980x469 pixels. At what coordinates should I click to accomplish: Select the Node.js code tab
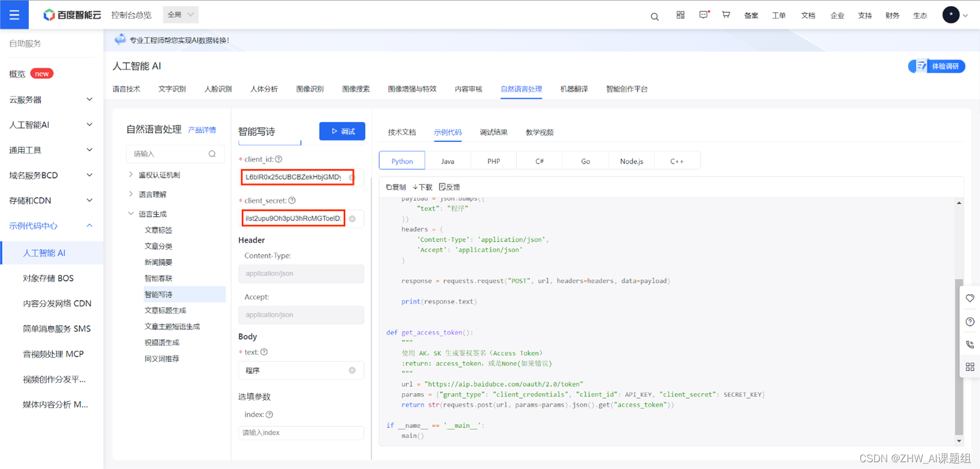631,161
